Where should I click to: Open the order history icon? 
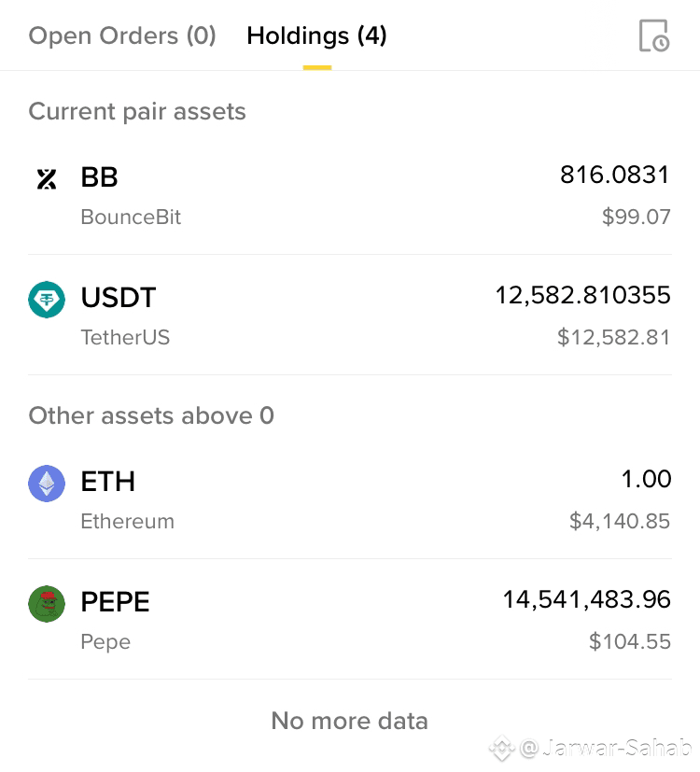point(654,35)
